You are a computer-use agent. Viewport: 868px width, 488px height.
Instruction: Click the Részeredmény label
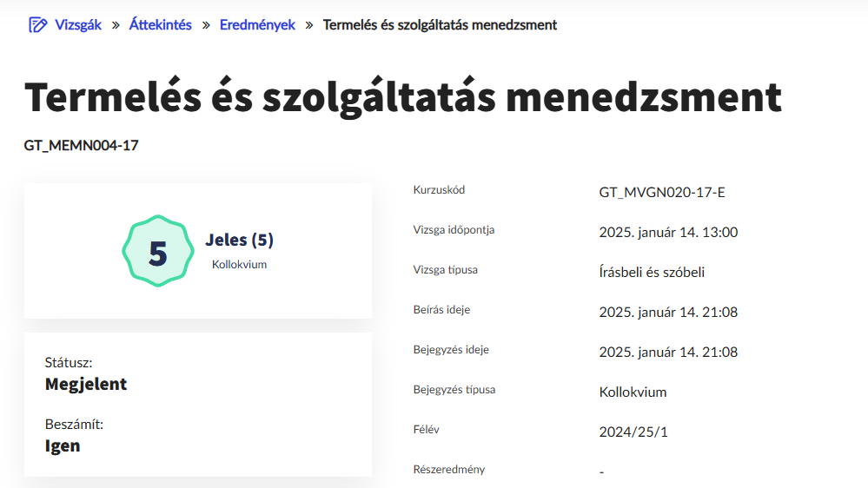click(x=449, y=470)
